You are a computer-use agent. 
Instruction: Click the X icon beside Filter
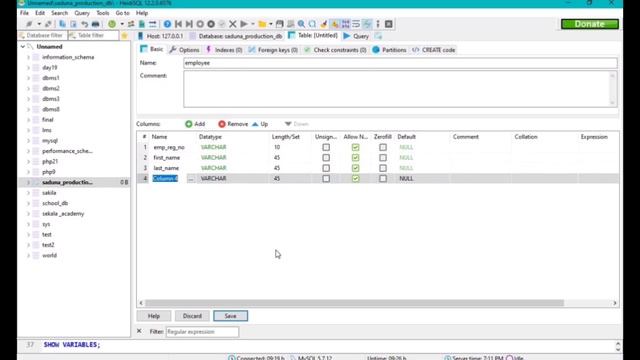pyautogui.click(x=139, y=331)
